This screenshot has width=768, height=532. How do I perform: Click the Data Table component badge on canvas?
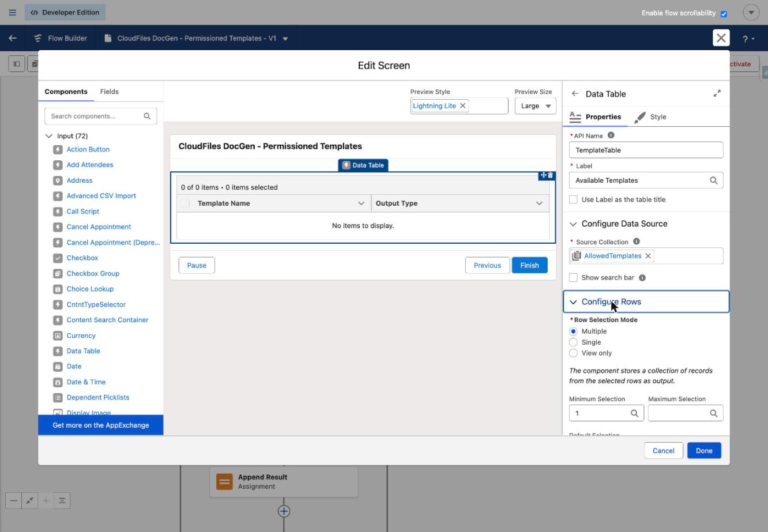[x=363, y=165]
